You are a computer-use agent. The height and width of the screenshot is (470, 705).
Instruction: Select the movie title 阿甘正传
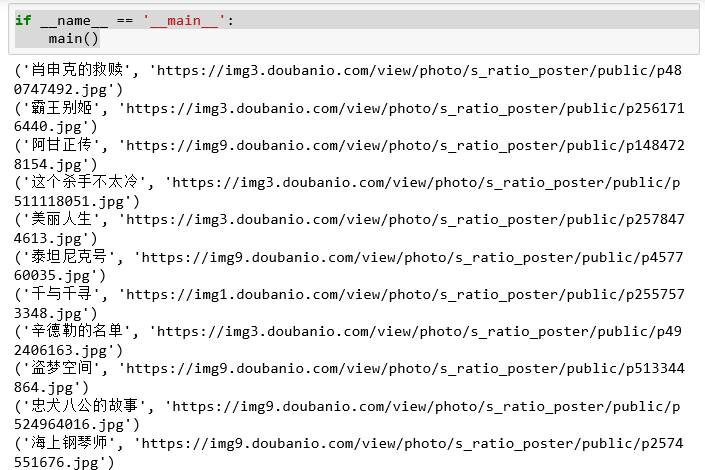pos(62,145)
